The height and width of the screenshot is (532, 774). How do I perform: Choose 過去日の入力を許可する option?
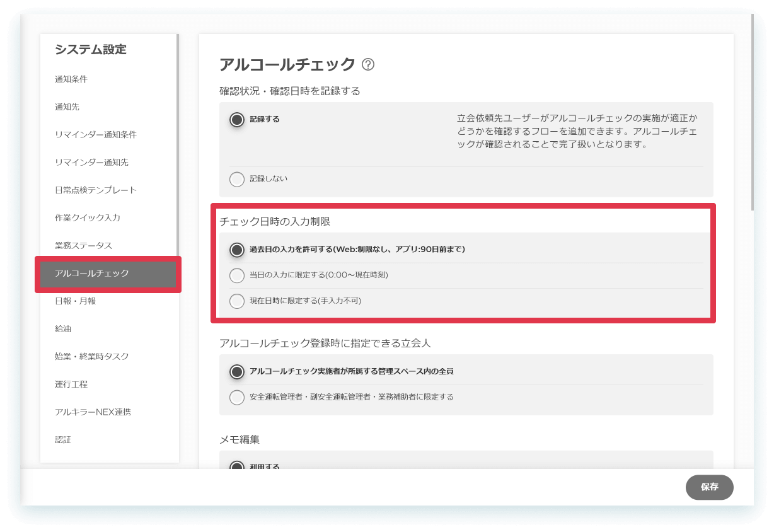237,250
